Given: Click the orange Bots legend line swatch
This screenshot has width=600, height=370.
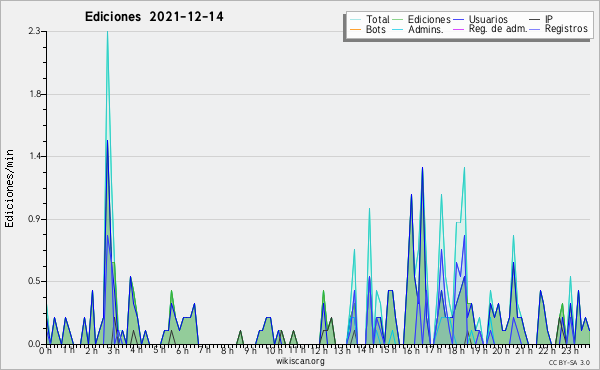Looking at the screenshot, I should [355, 29].
